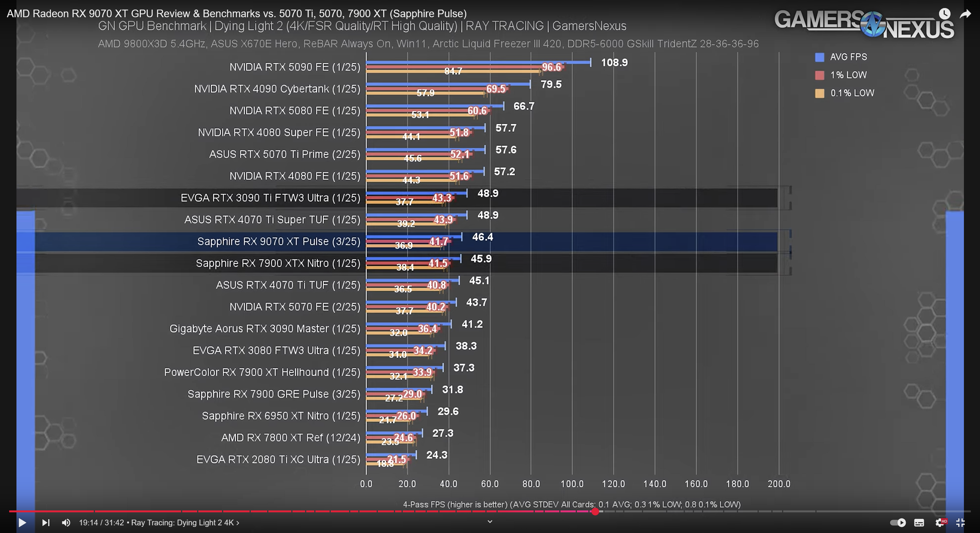Screen dimensions: 980x533
Task: Click the 200.0 x-axis tick label
Action: tap(779, 484)
